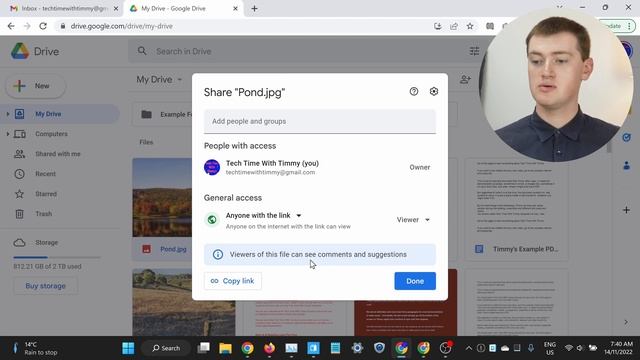Click the Done button
The image size is (640, 360).
[x=415, y=281]
